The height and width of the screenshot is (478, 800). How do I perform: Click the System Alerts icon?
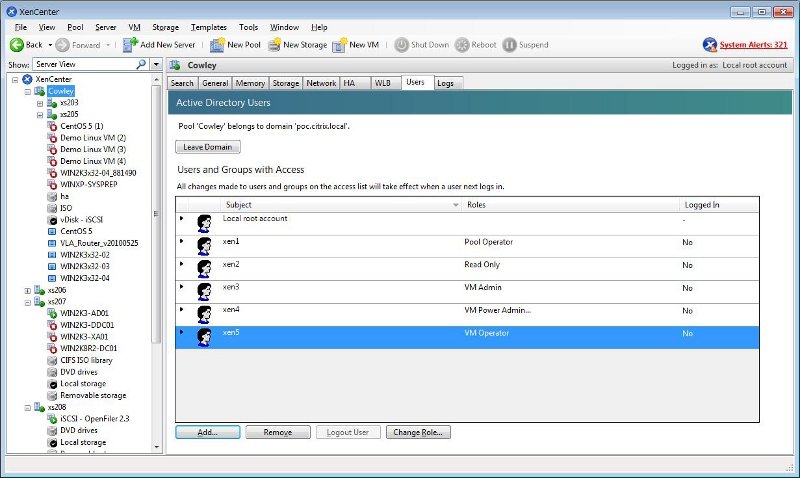tap(710, 45)
